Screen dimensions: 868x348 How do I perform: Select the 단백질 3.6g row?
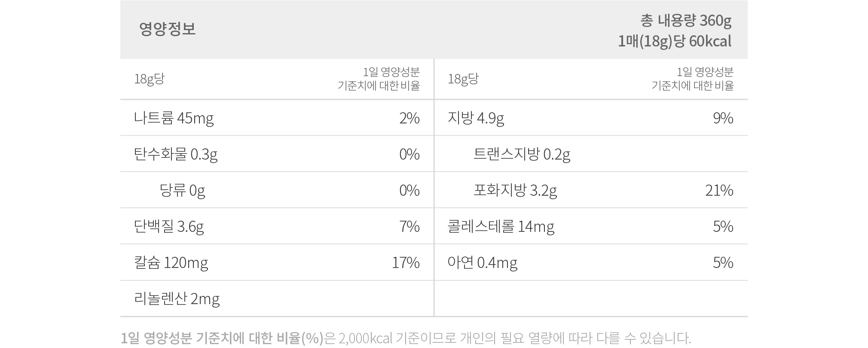(277, 226)
